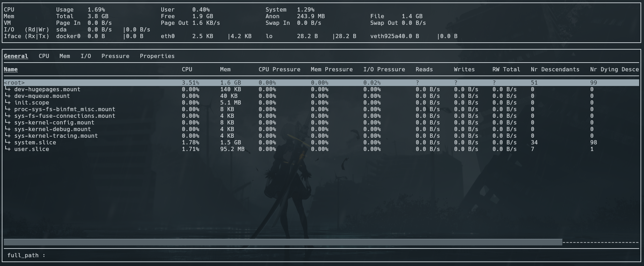Select the <root> cgroup row
Image resolution: width=644 pixels, height=266 pixels.
[14, 83]
